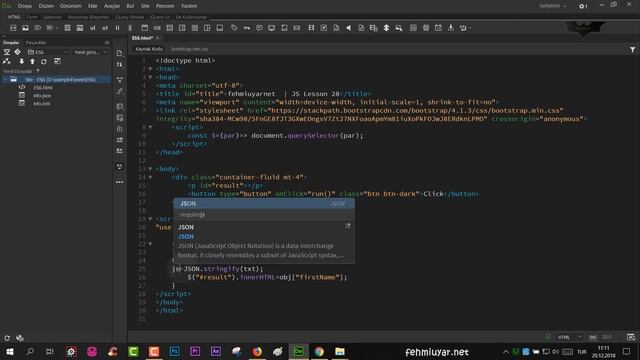This screenshot has height=360, width=640.
Task: Open the ES6 site dropdown
Action: click(48, 52)
